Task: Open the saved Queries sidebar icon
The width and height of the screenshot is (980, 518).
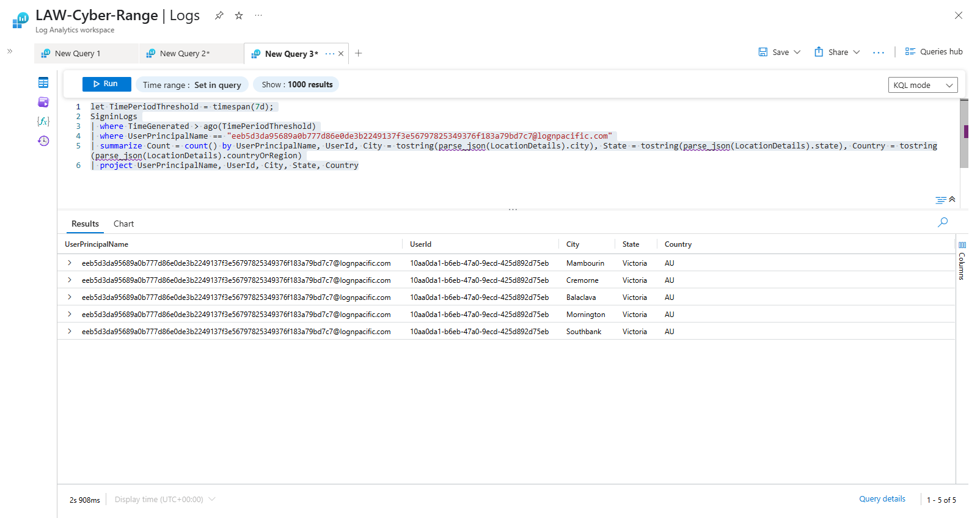Action: 43,102
